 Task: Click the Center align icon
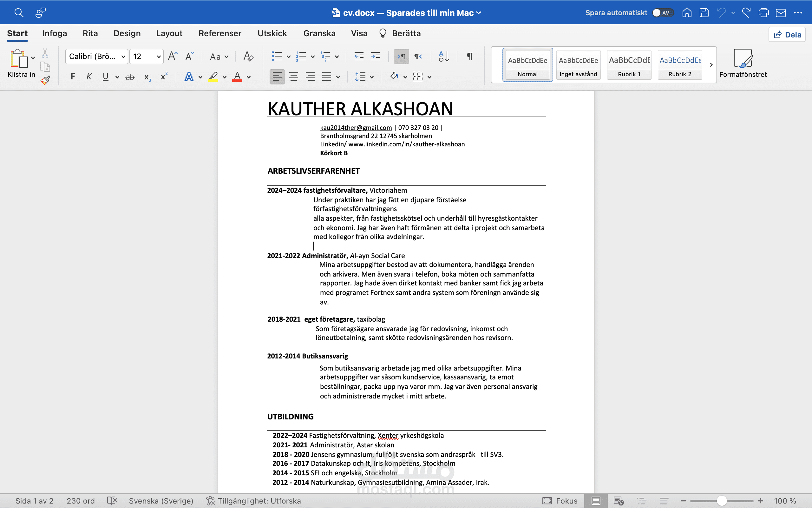(294, 77)
